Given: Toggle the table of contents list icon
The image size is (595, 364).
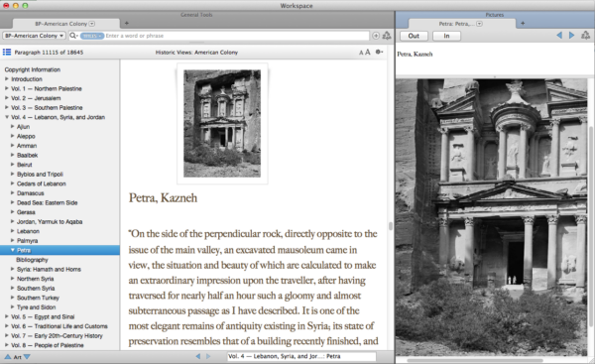Looking at the screenshot, I should tap(7, 52).
